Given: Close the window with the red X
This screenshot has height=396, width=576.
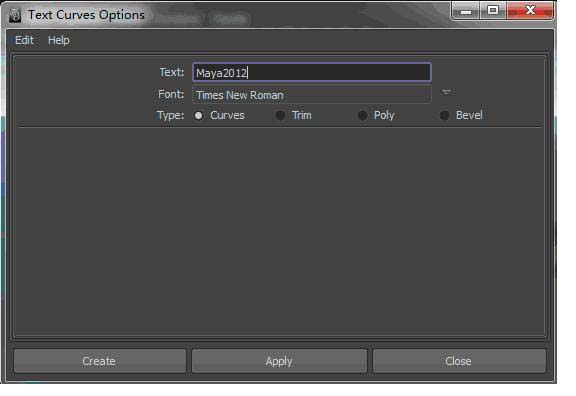Looking at the screenshot, I should pos(530,10).
